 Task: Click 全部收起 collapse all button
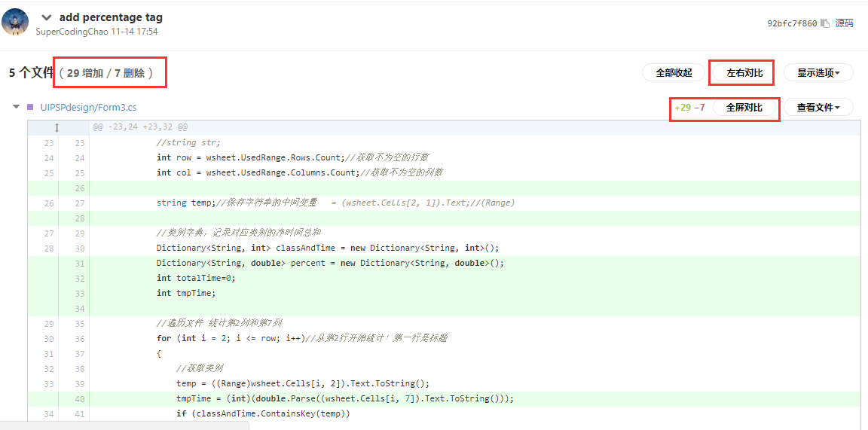click(674, 72)
